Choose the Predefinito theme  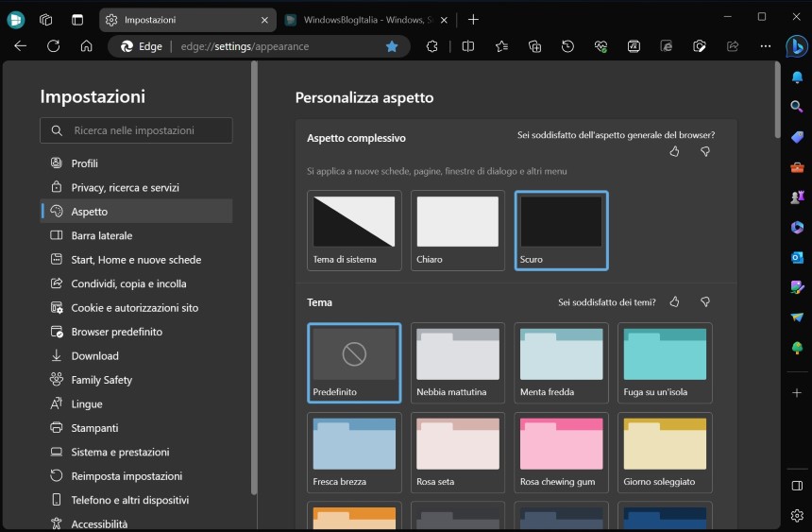(x=354, y=363)
